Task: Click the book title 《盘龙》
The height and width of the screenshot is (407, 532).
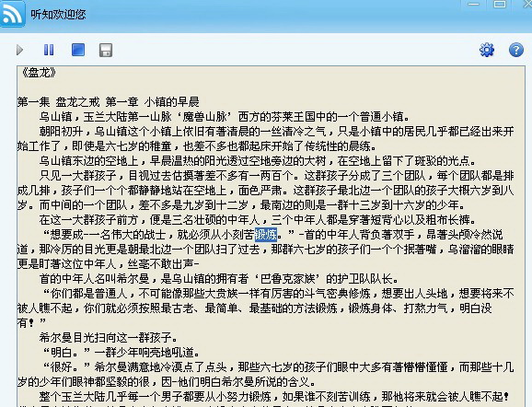Action: tap(38, 73)
